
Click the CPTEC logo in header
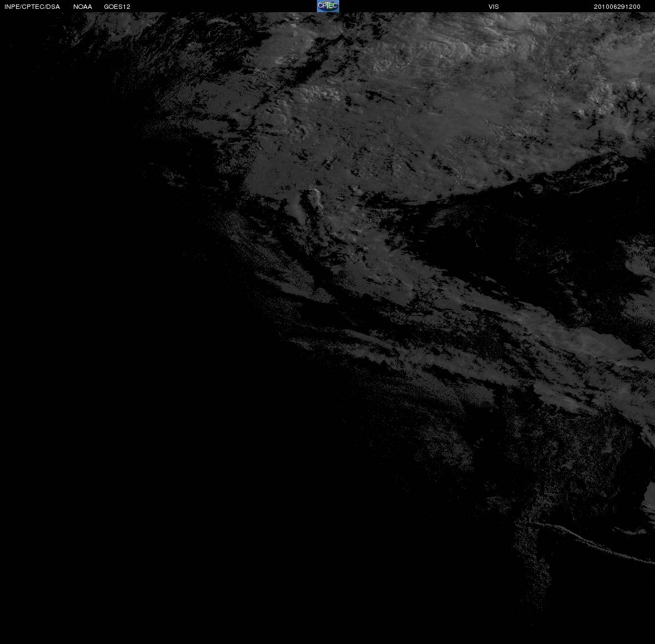click(328, 6)
